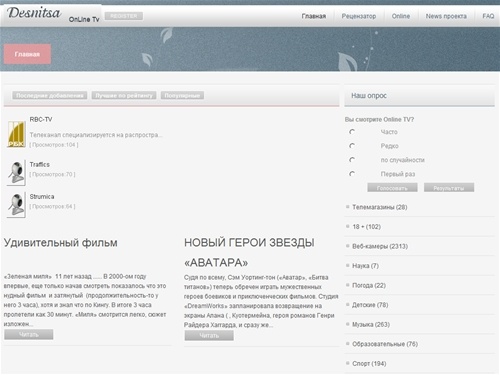500x375 pixels.
Task: Open the RBC-TV channel title link
Action: click(41, 119)
